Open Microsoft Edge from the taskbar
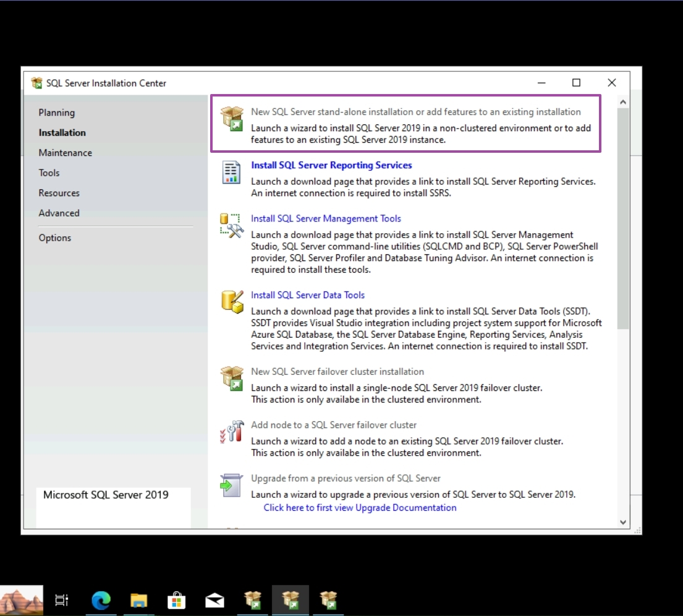Viewport: 683px width, 616px height. [x=101, y=601]
